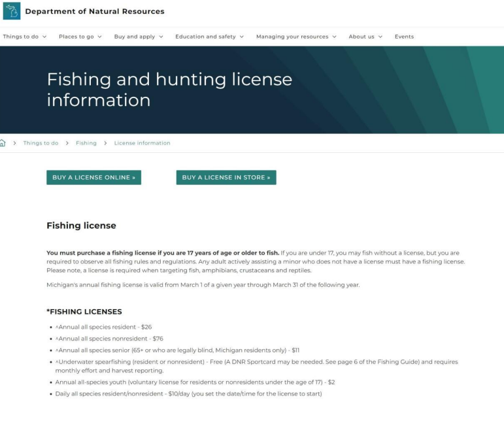Follow the License information breadcrumb

[142, 143]
